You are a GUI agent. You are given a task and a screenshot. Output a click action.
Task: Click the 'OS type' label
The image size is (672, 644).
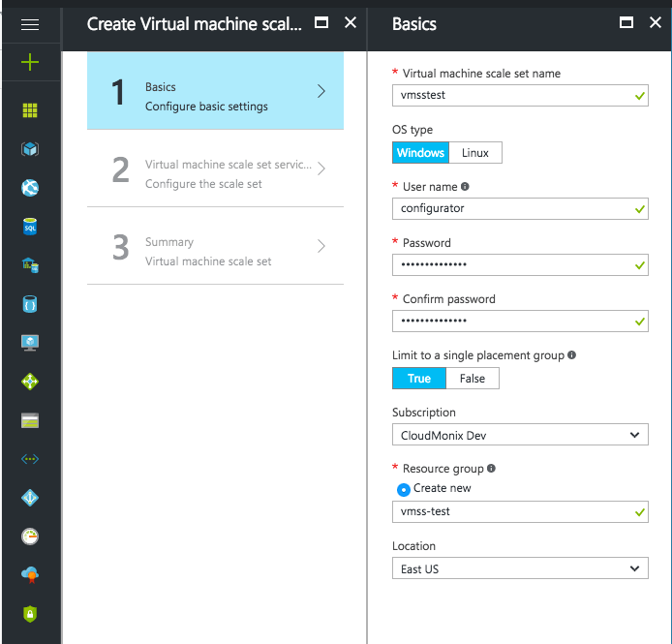click(412, 130)
